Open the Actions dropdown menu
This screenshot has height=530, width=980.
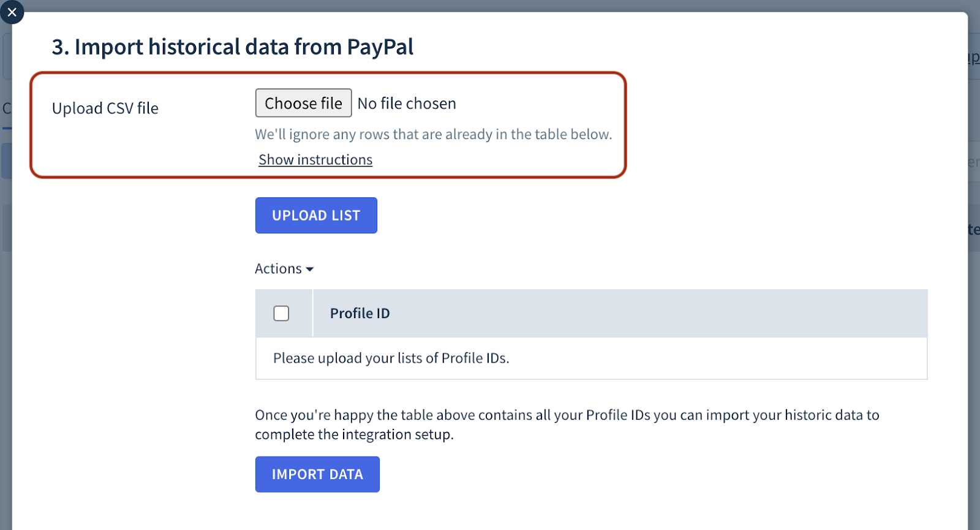(x=284, y=268)
